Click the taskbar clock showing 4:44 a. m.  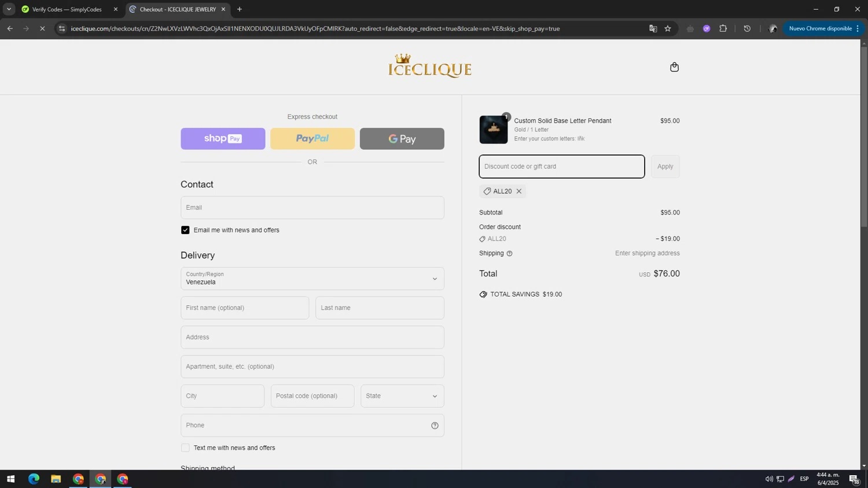[x=827, y=479]
